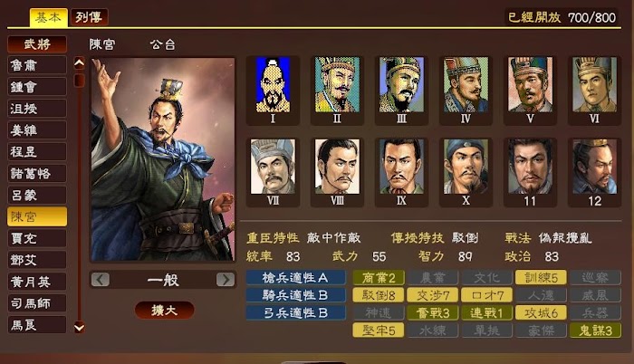Click the 擴大 enlarge button
Screen dimensions: 634x364
(164, 311)
